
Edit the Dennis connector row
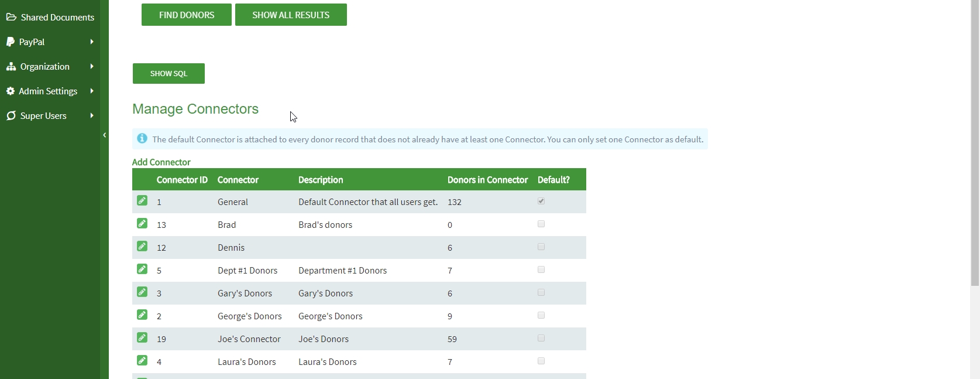[x=142, y=246]
